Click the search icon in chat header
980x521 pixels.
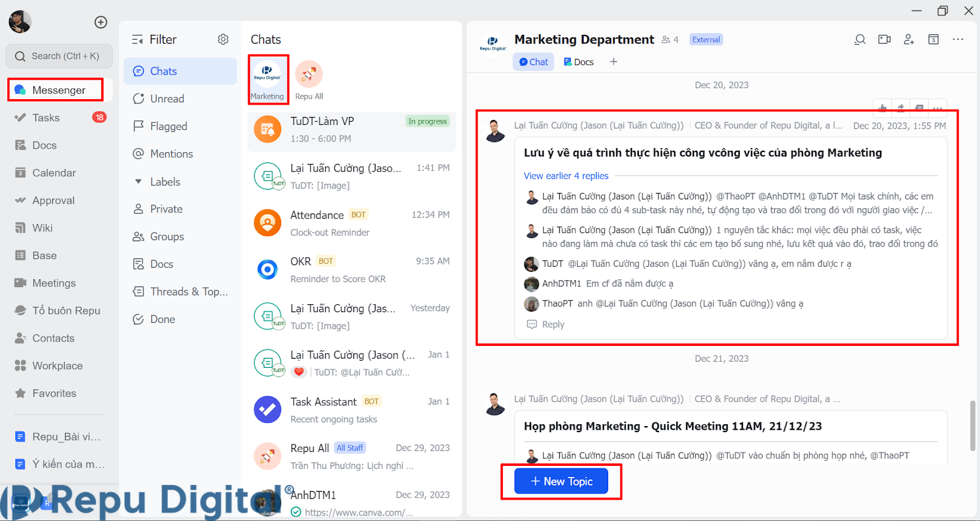tap(860, 40)
